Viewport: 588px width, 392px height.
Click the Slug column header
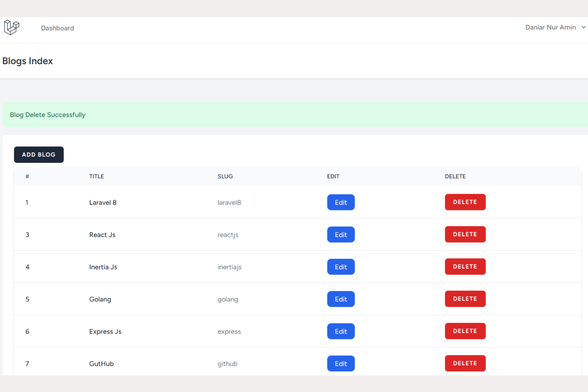225,176
